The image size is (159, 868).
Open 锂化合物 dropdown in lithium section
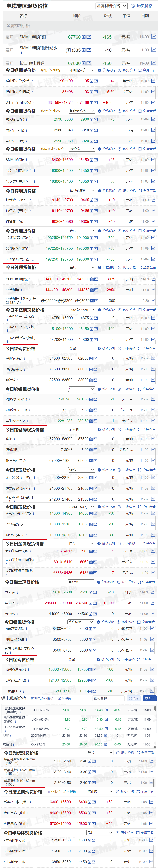(108, 699)
